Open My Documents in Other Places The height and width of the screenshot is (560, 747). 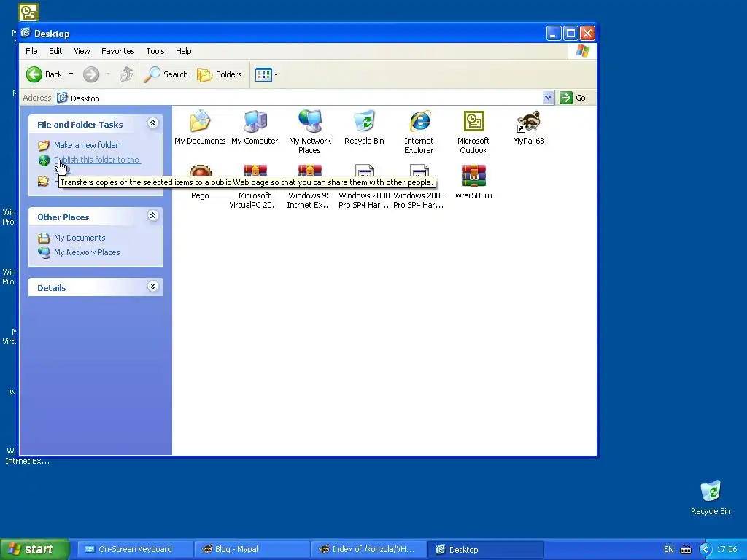coord(80,238)
